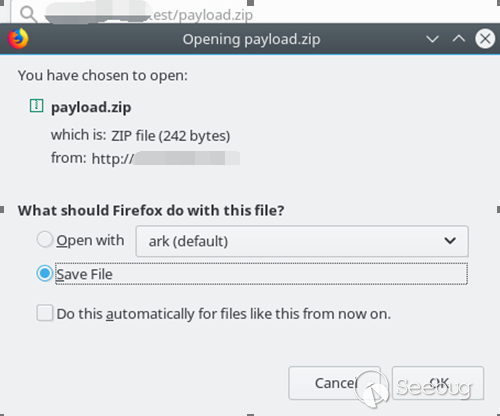Select the Save File radio button

pos(45,273)
